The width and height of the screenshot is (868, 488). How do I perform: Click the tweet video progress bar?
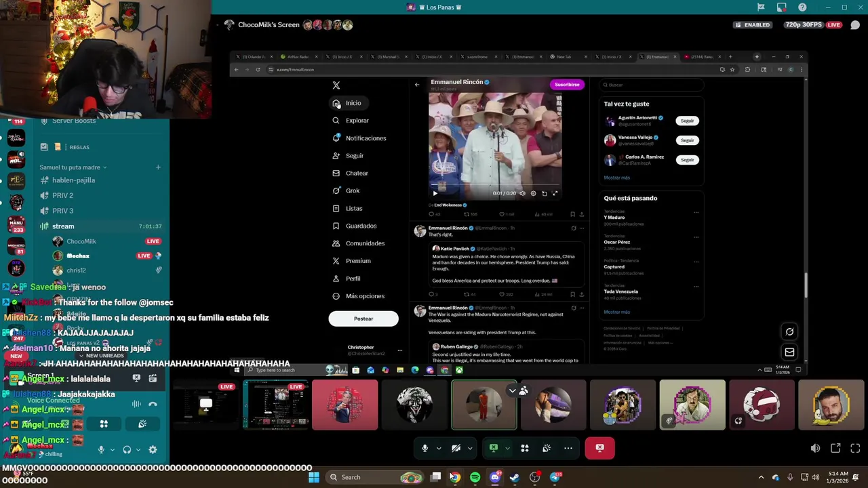495,185
